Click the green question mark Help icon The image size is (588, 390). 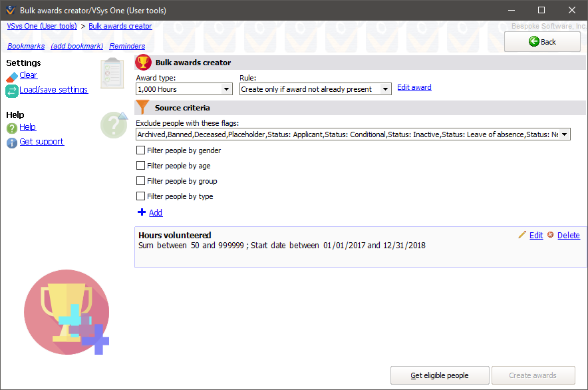coord(11,128)
